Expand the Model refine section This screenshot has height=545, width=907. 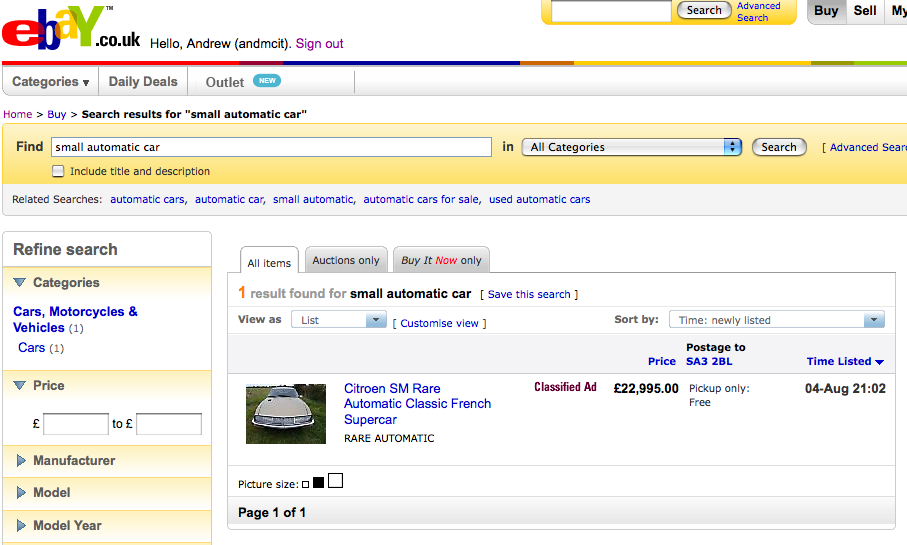click(x=21, y=492)
